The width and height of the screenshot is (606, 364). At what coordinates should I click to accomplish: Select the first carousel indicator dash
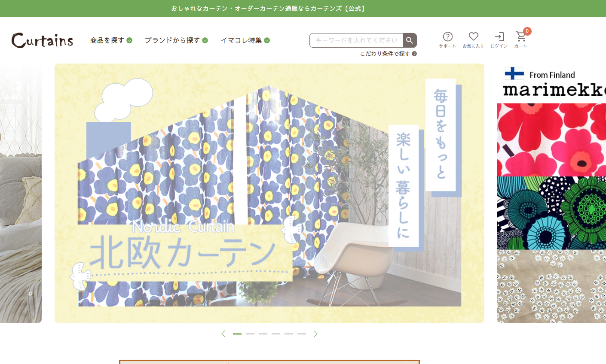click(x=237, y=334)
